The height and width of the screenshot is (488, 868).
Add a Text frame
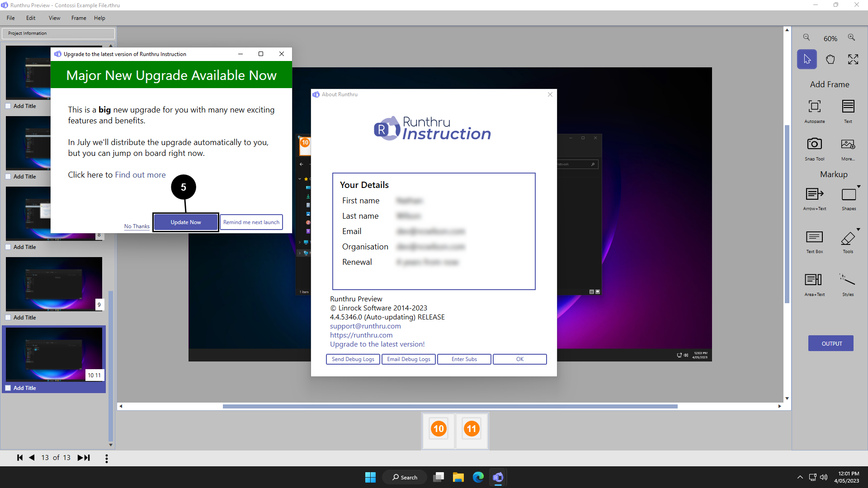click(848, 107)
